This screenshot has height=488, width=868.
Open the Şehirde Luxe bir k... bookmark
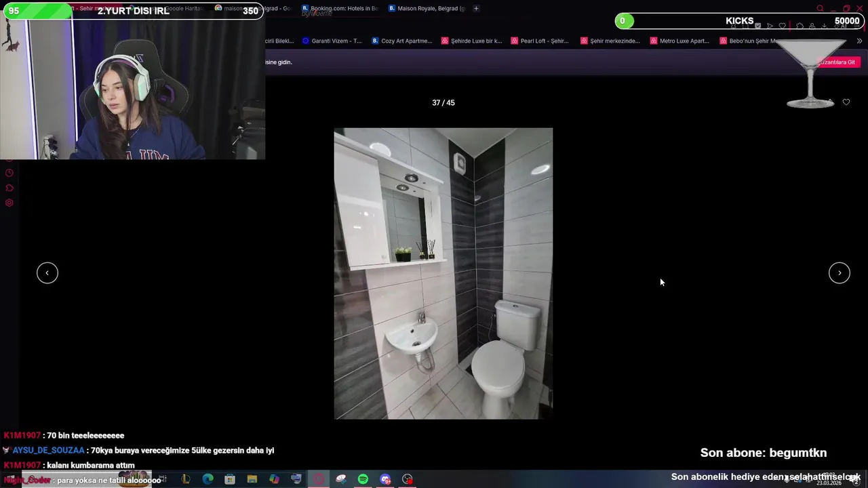(x=472, y=41)
